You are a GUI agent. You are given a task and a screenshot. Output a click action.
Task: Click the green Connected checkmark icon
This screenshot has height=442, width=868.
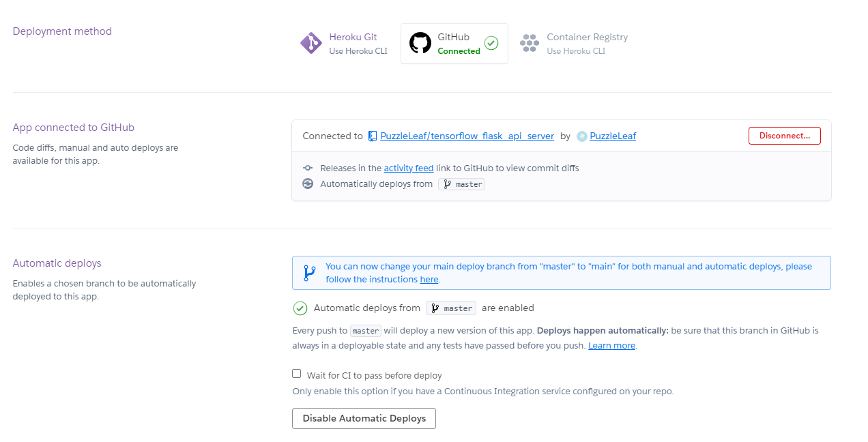tap(491, 43)
